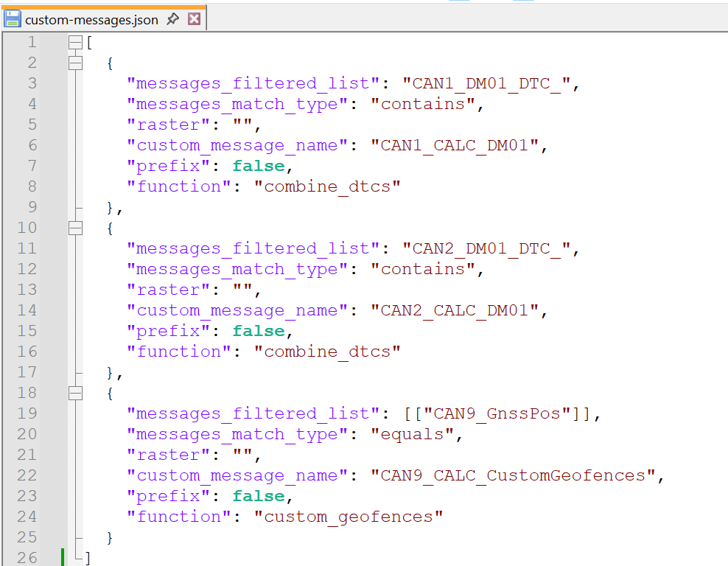The width and height of the screenshot is (728, 566).
Task: Click the save disk icon on the tab
Action: pyautogui.click(x=12, y=19)
